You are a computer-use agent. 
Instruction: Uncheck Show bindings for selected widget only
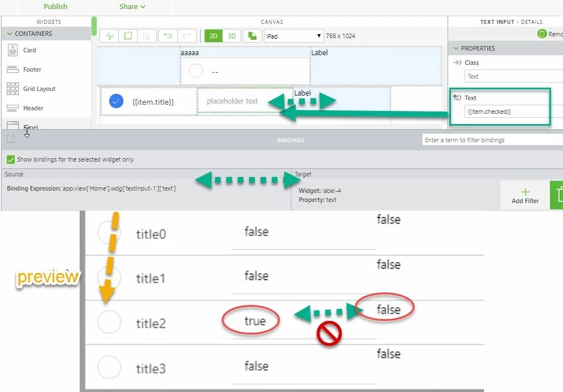(x=11, y=159)
